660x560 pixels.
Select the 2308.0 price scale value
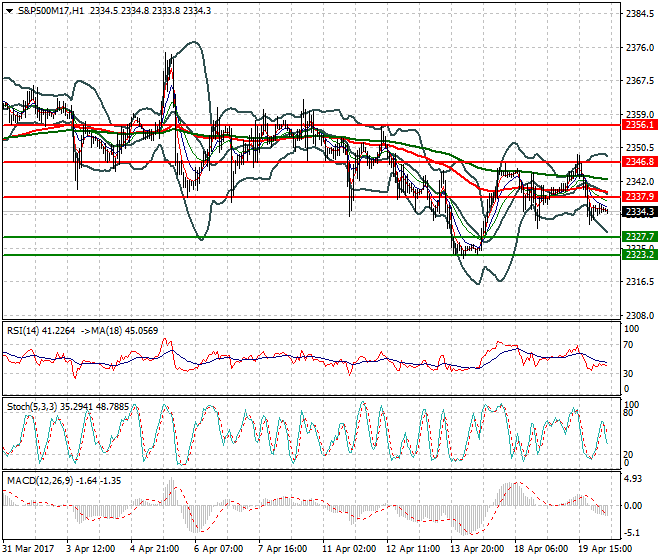coord(640,315)
